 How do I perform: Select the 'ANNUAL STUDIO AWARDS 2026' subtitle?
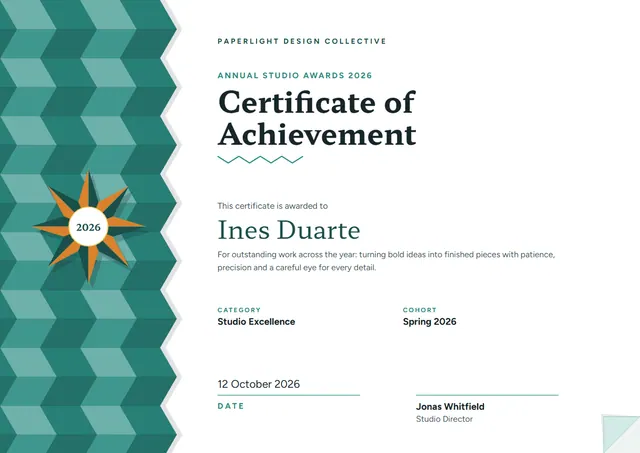tap(295, 76)
